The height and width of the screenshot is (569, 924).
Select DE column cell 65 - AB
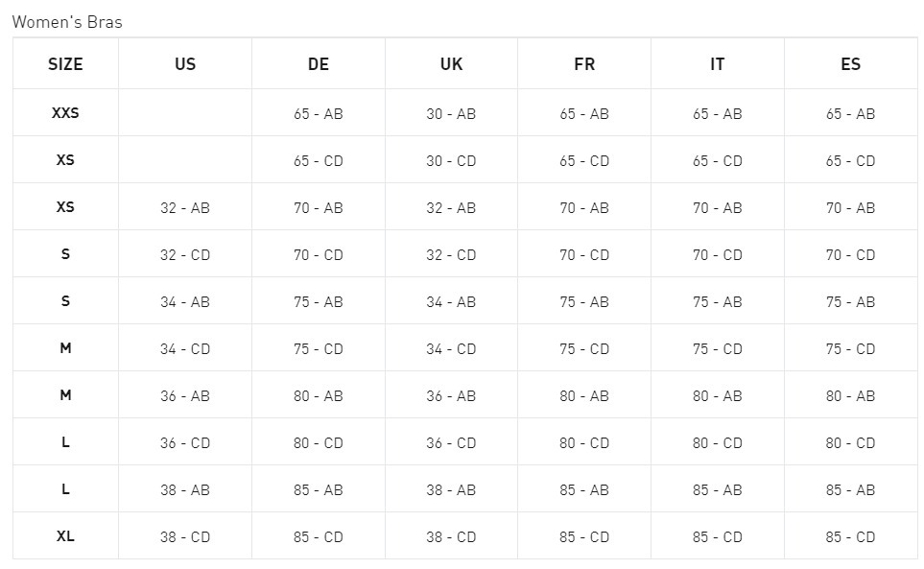coord(319,113)
